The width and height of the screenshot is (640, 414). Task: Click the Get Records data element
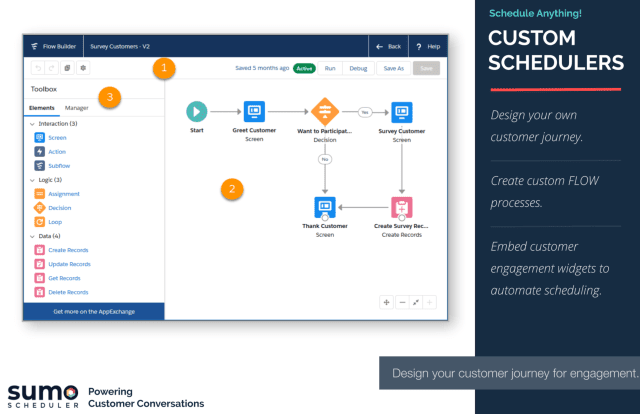(x=39, y=278)
